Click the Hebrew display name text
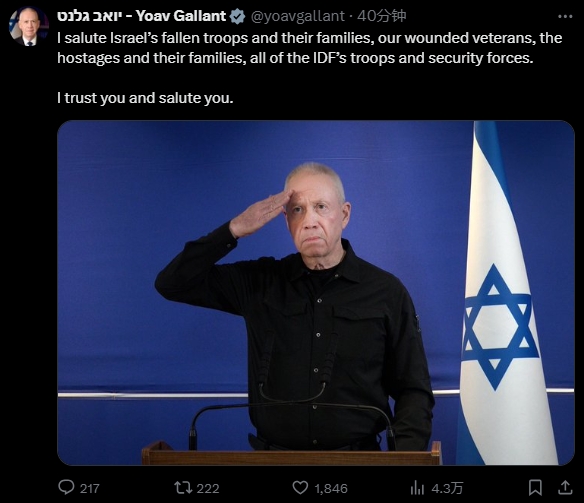 click(88, 16)
